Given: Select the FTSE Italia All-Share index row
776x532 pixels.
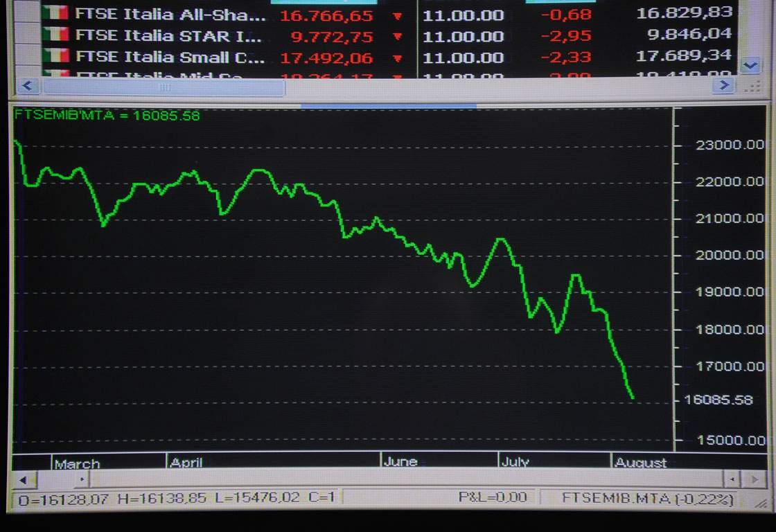Looking at the screenshot, I should 389,15.
